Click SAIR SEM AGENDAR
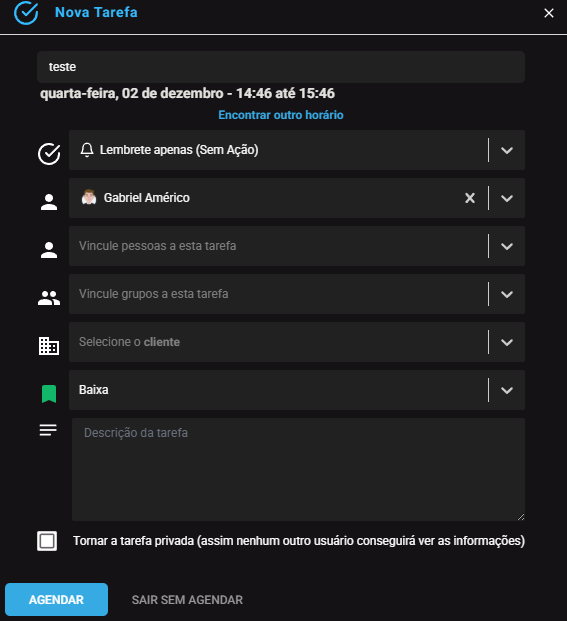The height and width of the screenshot is (621, 567). coord(187,600)
